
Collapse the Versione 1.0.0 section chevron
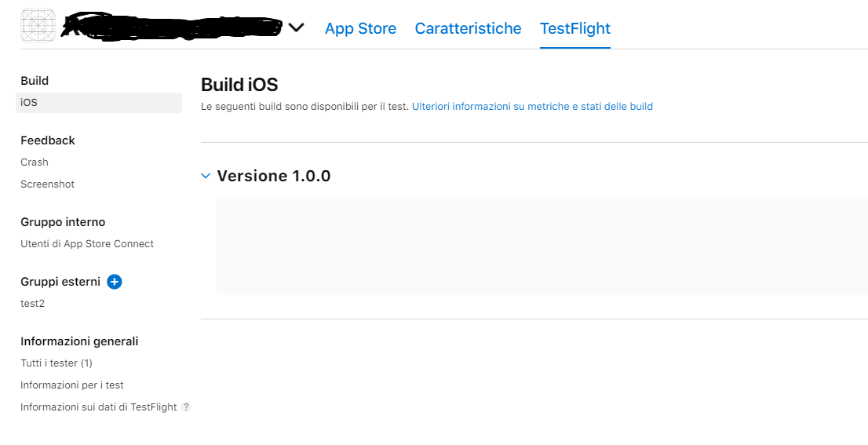coord(206,176)
